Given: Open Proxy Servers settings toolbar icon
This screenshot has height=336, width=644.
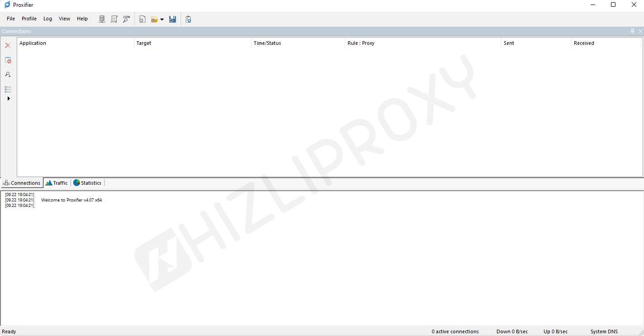Looking at the screenshot, I should (102, 19).
